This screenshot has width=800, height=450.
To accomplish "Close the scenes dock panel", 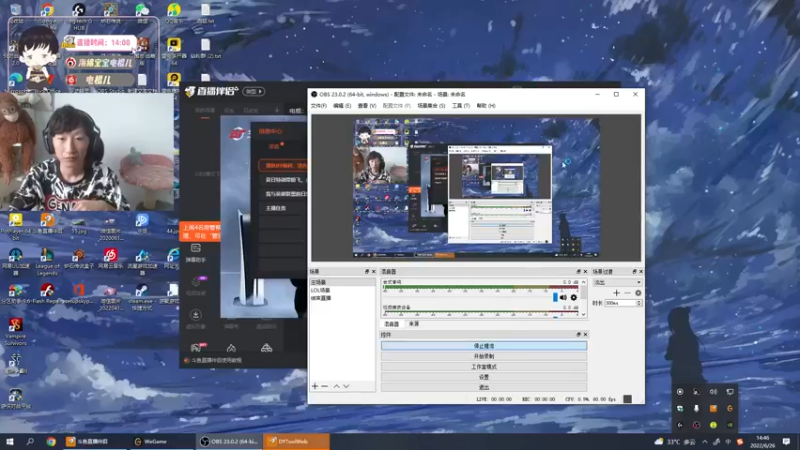I will 373,271.
